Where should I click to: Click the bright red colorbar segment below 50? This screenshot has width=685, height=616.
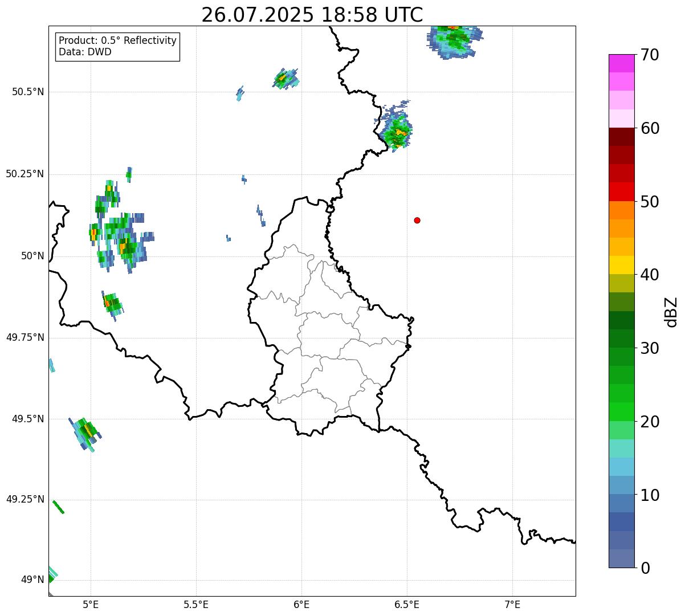coord(621,191)
